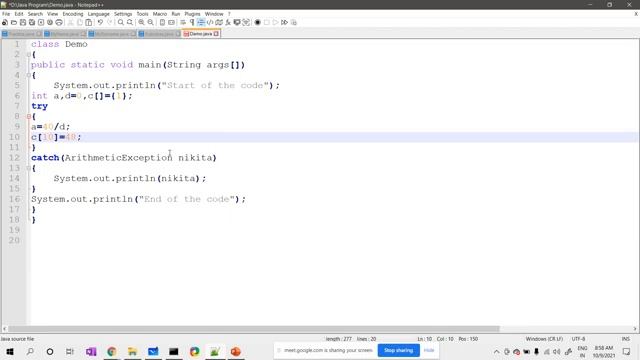Open the Document Map toolbar icon
Image resolution: width=640 pixels, height=360 pixels.
(219, 22)
